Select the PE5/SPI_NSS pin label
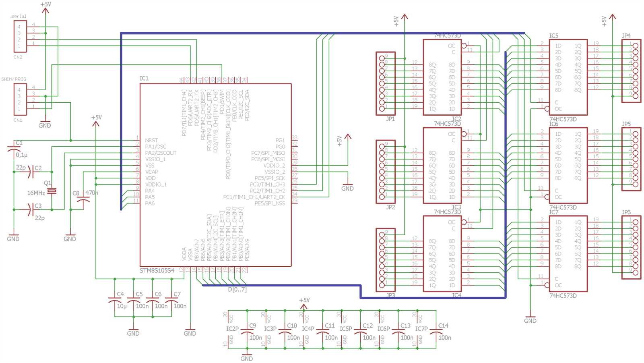Viewport: 644px width, 363px height. (x=270, y=203)
